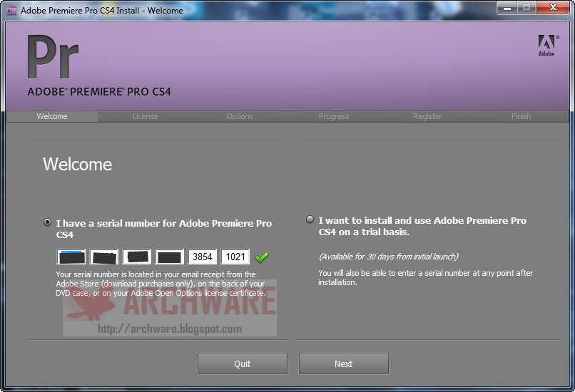Close the installer window

(554, 7)
